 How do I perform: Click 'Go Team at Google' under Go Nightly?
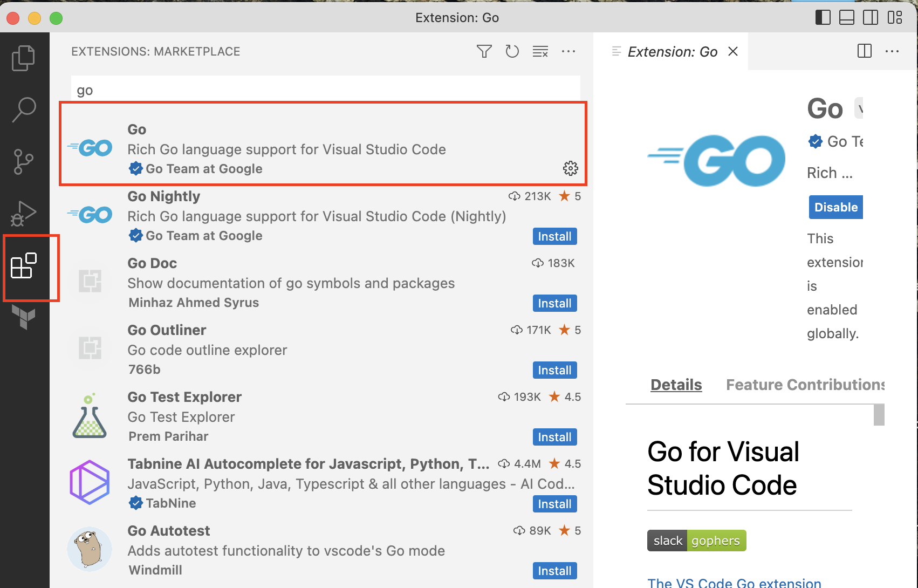tap(204, 236)
